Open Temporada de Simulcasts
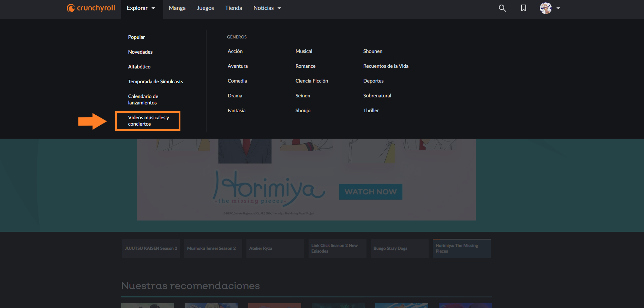Image resolution: width=644 pixels, height=308 pixels. [x=155, y=81]
